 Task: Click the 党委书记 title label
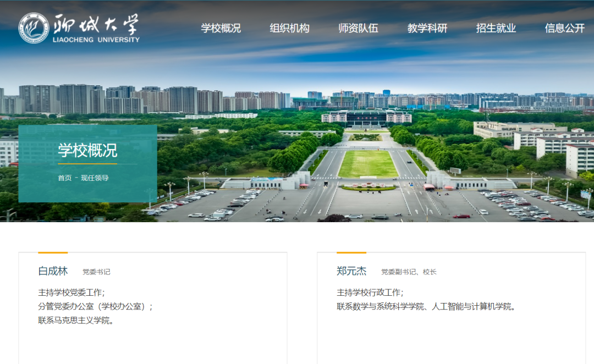96,272
